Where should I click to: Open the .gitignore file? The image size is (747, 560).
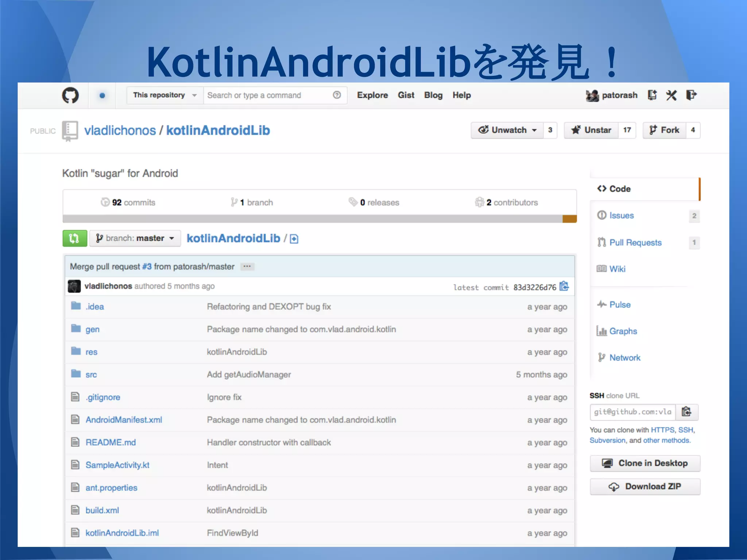pyautogui.click(x=103, y=397)
